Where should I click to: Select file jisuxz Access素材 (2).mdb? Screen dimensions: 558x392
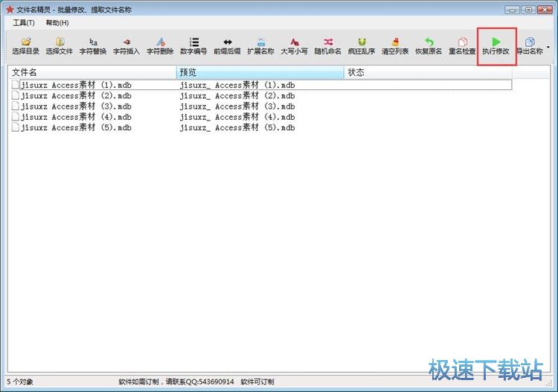point(76,96)
